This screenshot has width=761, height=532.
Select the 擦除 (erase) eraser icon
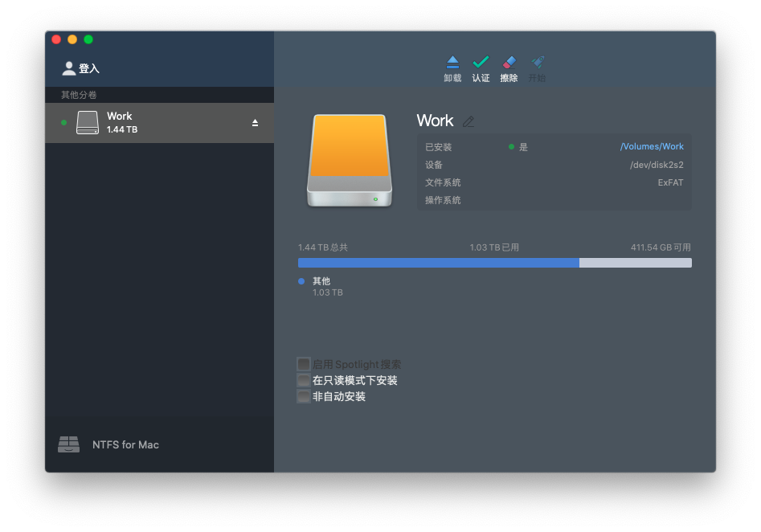509,63
